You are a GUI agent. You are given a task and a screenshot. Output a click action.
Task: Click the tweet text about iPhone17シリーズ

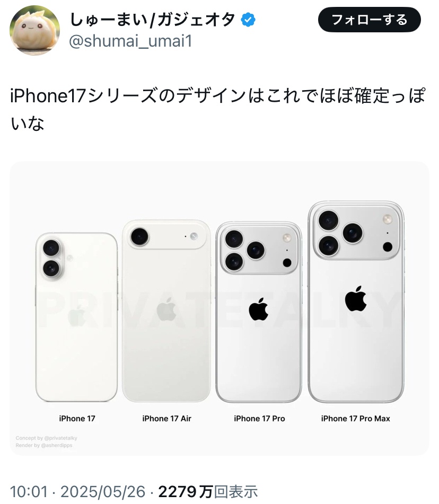[218, 109]
